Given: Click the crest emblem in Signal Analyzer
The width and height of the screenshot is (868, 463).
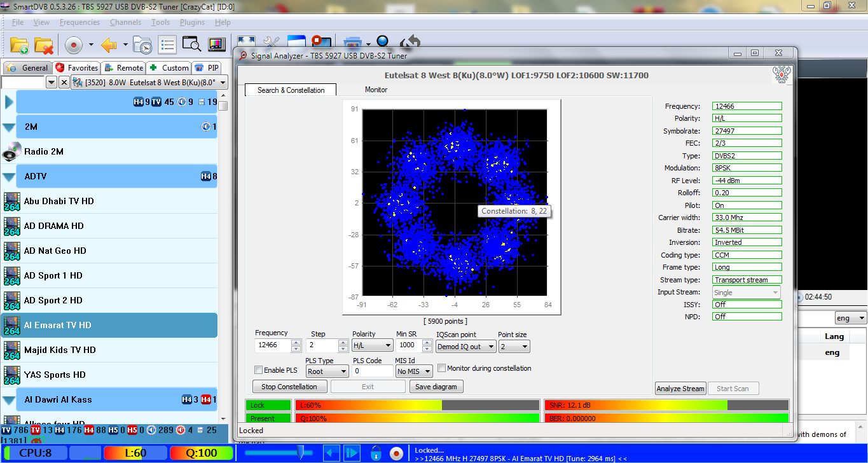Looking at the screenshot, I should tap(782, 74).
